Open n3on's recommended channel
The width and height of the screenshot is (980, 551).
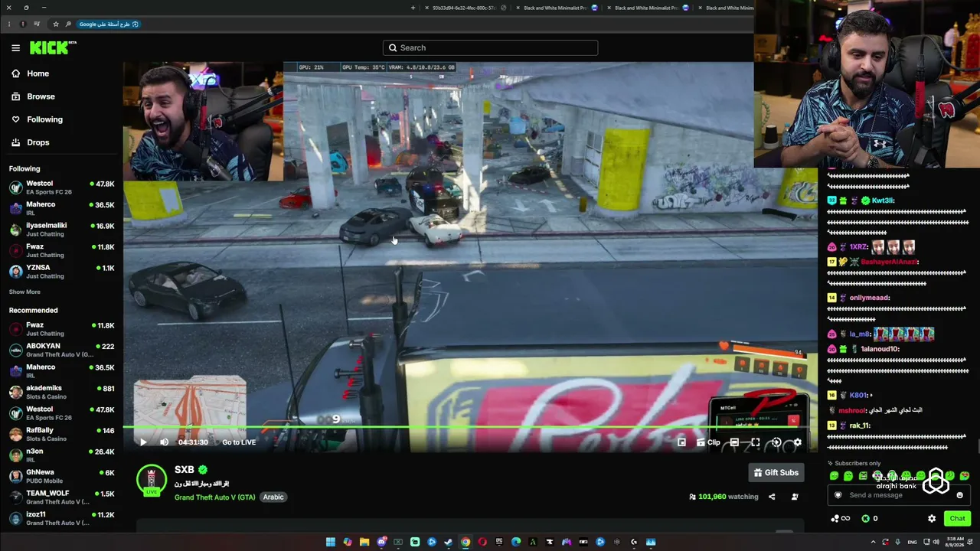tap(61, 455)
